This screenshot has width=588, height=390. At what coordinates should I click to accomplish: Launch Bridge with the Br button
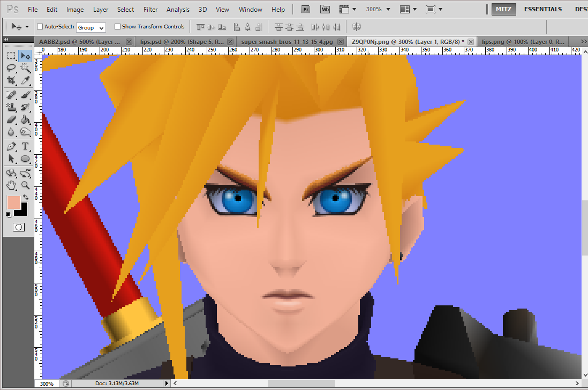pyautogui.click(x=306, y=10)
